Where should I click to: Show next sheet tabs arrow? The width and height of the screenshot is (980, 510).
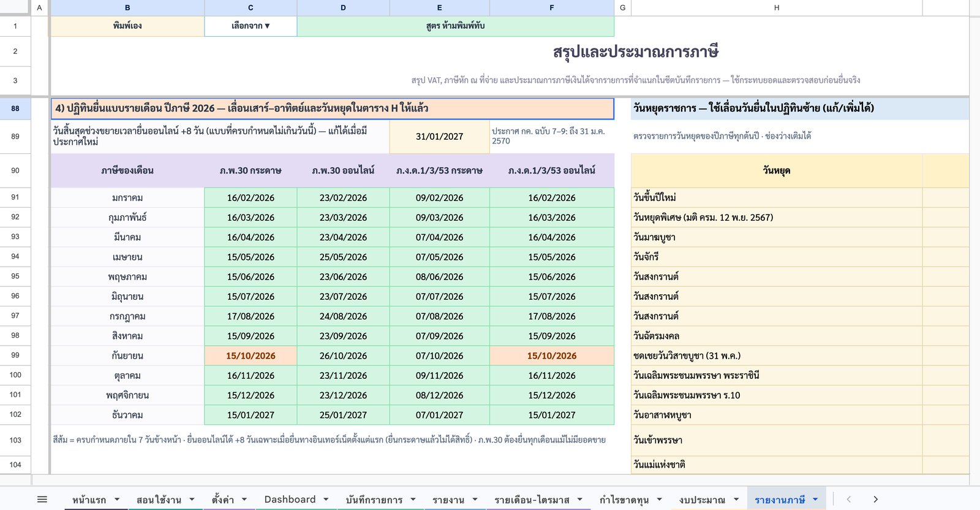[875, 500]
